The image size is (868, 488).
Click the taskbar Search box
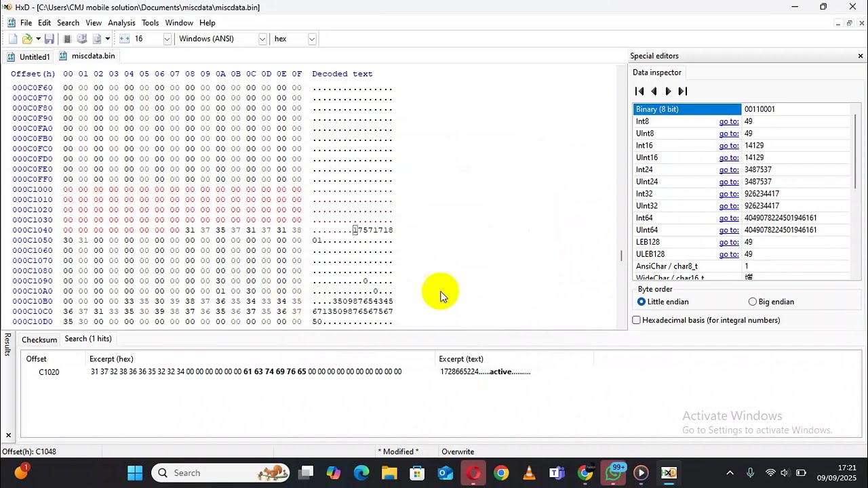[221, 473]
